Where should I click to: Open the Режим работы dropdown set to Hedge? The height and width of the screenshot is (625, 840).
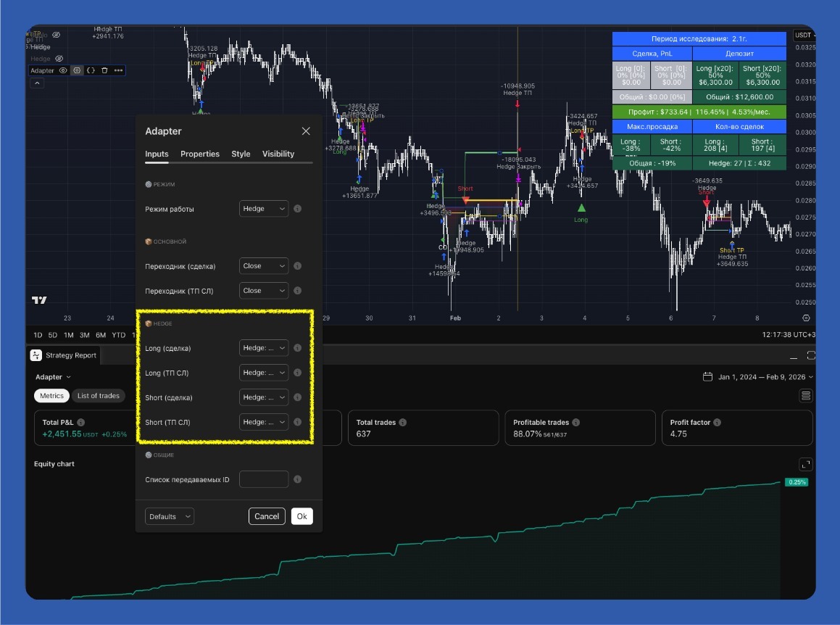pyautogui.click(x=264, y=209)
